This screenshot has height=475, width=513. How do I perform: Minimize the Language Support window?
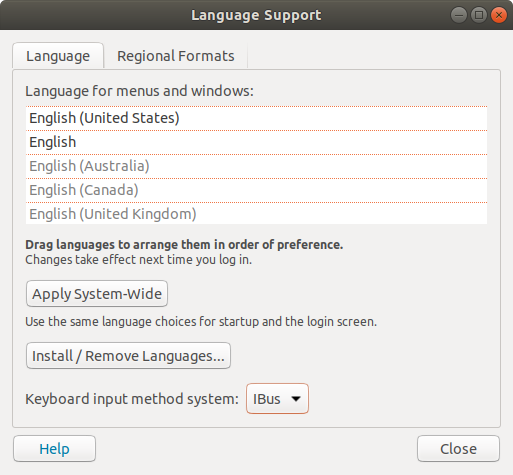(x=459, y=15)
